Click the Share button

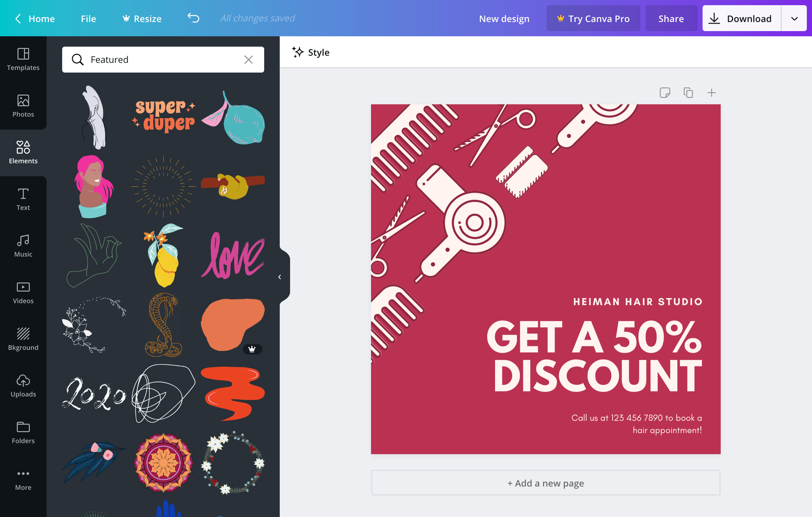pyautogui.click(x=671, y=18)
